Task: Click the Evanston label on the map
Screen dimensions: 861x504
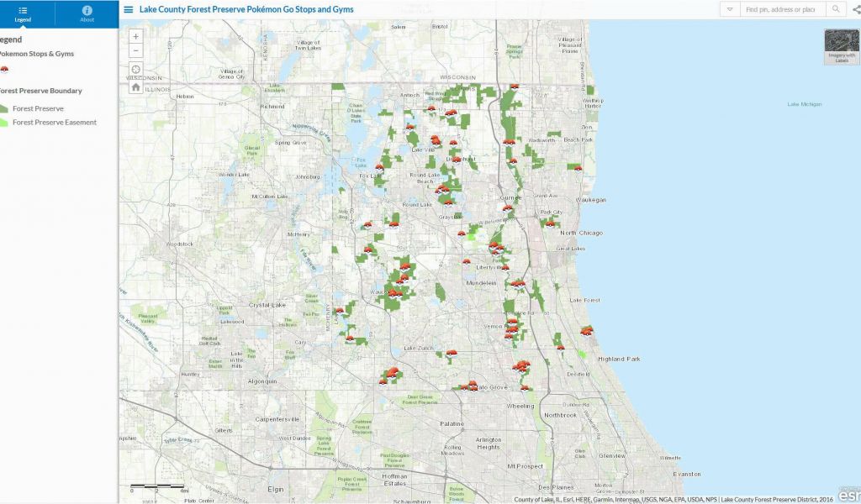Action: [687, 474]
